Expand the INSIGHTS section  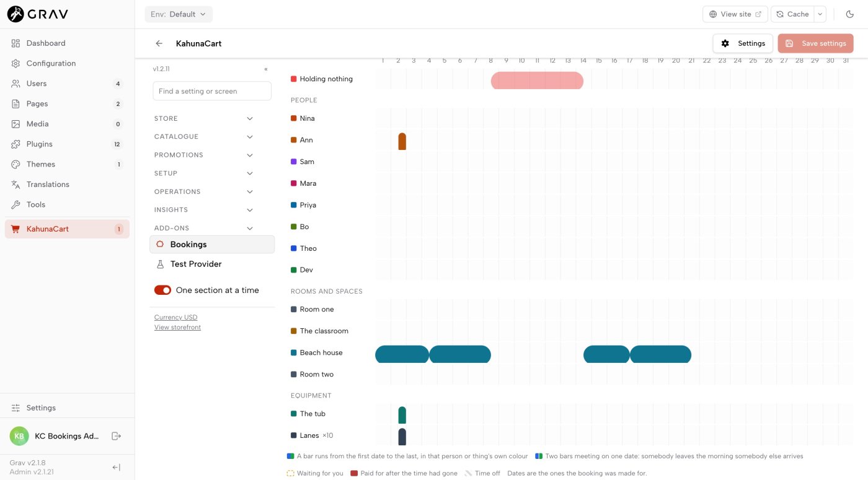click(204, 210)
